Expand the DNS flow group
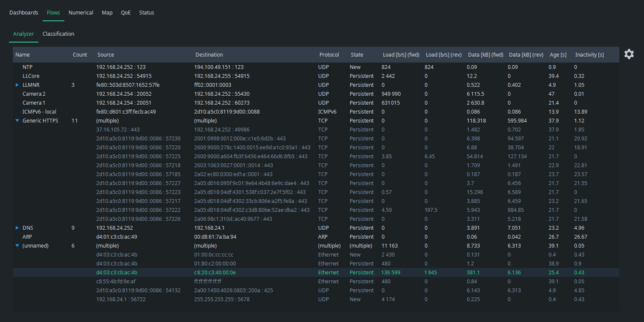The height and width of the screenshot is (322, 644). [x=17, y=228]
